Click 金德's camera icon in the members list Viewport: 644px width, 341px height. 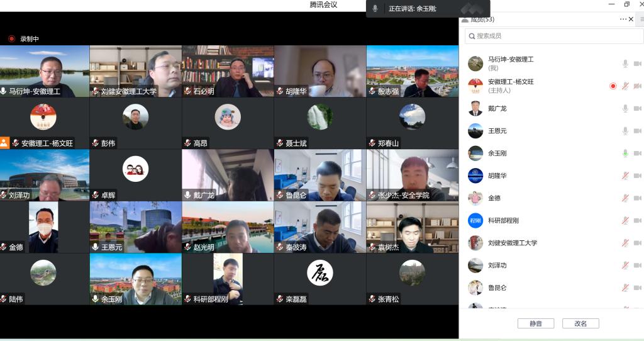pyautogui.click(x=638, y=198)
